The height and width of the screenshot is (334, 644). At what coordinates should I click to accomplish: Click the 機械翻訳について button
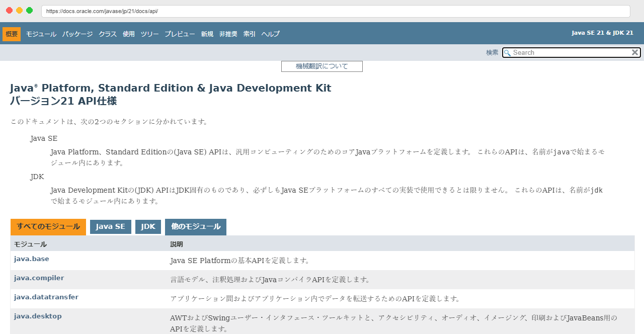pyautogui.click(x=322, y=66)
